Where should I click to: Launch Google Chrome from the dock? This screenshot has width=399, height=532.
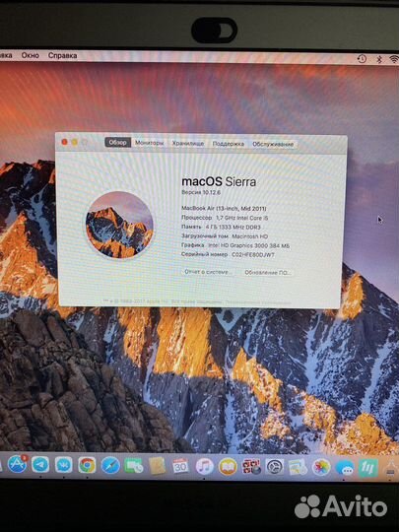click(87, 465)
